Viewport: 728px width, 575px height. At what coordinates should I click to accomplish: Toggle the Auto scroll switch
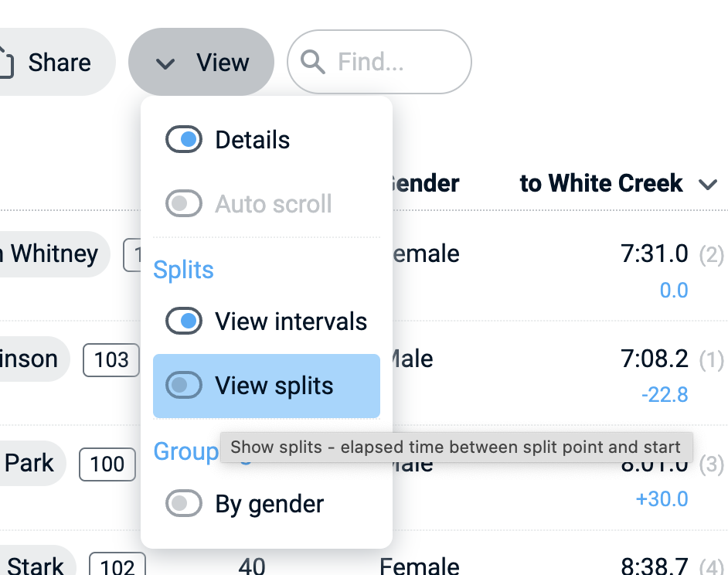point(184,204)
